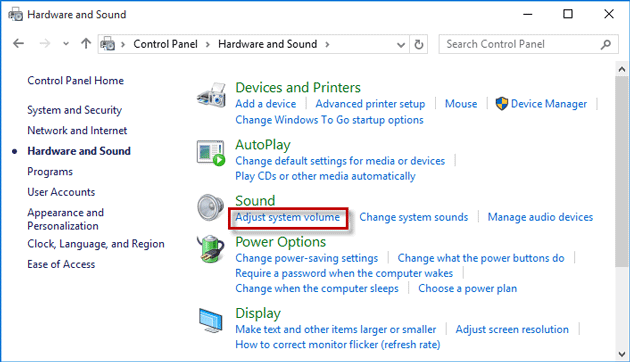The height and width of the screenshot is (362, 630).
Task: Open Ease of Access category
Action: [x=61, y=264]
